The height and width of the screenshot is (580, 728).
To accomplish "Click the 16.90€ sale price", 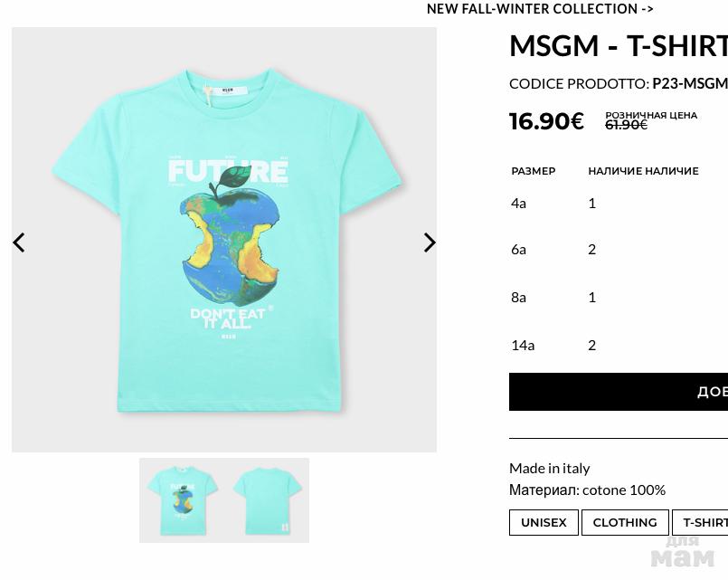I will pos(546,121).
